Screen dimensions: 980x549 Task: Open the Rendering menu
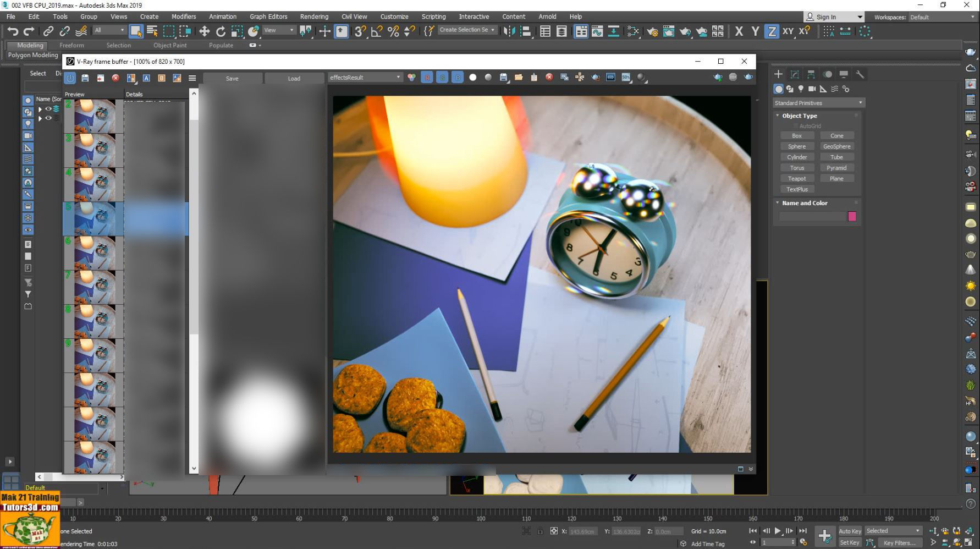pos(314,17)
